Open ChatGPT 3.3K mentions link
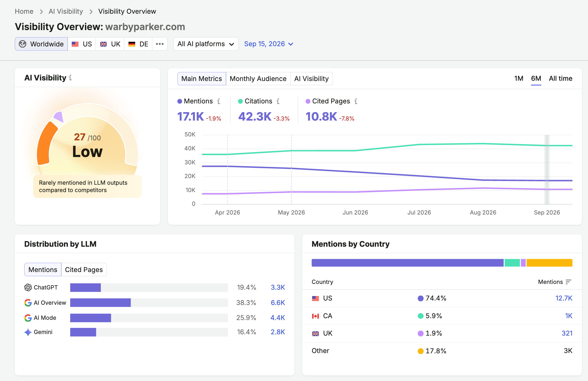 278,288
